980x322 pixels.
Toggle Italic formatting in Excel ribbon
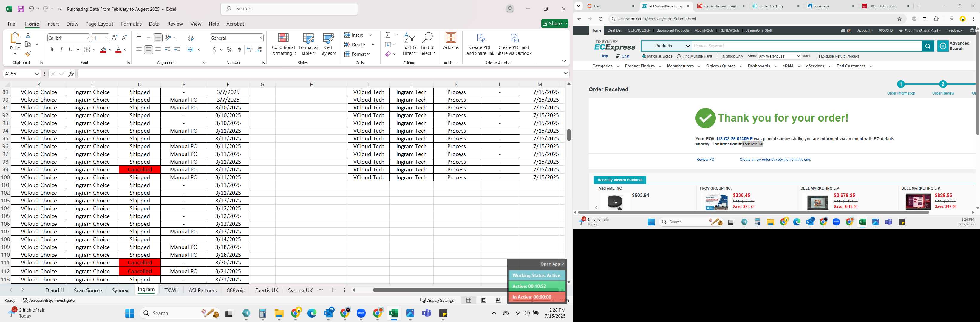(x=61, y=50)
